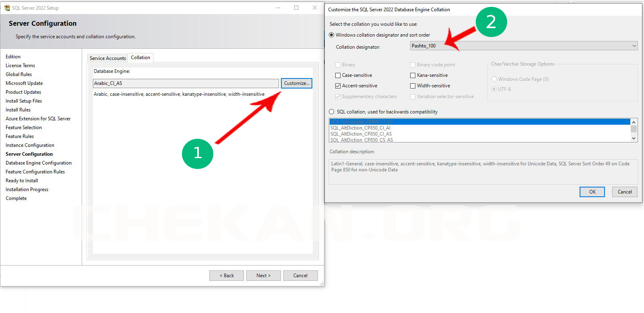Screen dimensions: 644x313
Task: Click the Instance Configuration step
Action: point(30,145)
